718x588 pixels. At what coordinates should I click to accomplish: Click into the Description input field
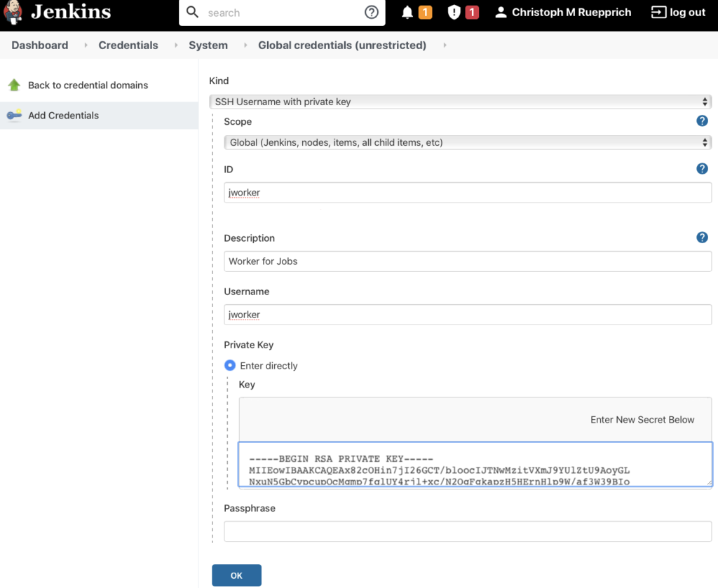[468, 261]
